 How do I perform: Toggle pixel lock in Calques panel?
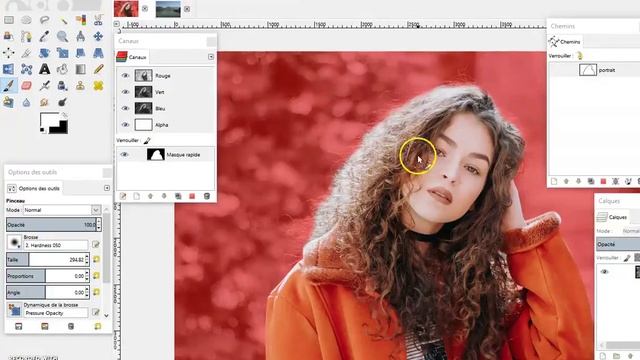(x=627, y=258)
